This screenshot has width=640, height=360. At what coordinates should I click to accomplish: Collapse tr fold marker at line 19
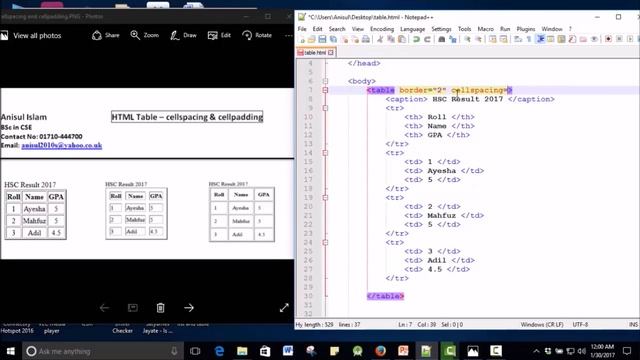[325, 198]
